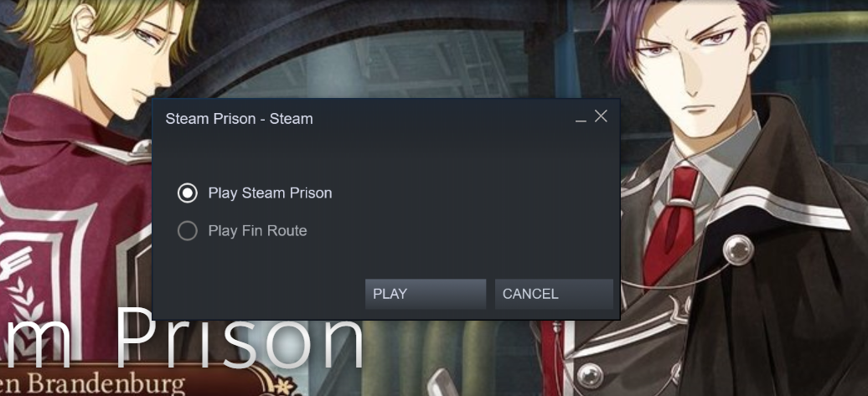868x396 pixels.
Task: Click the flower ornament on the name banner
Action: (287, 384)
